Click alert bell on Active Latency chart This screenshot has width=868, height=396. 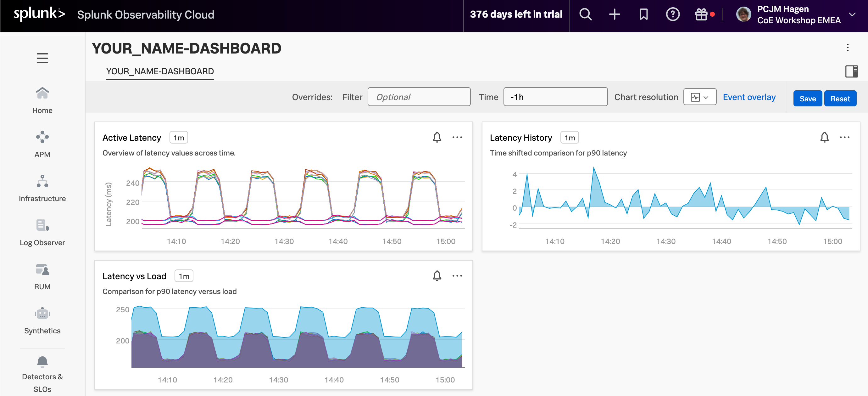point(437,137)
